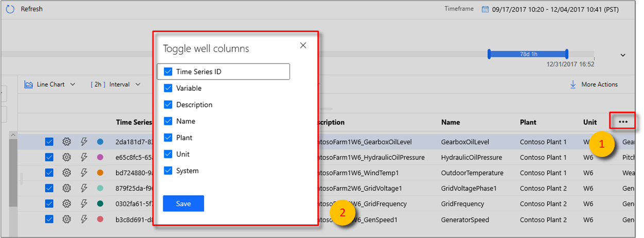
Task: Uncheck the Variable column checkbox
Action: click(167, 88)
